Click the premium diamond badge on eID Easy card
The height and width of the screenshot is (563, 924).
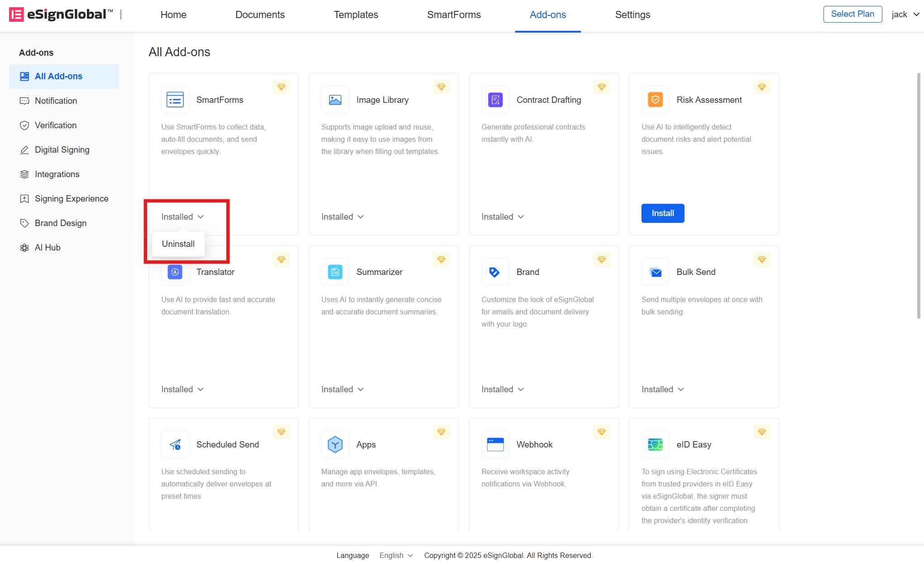[762, 432]
